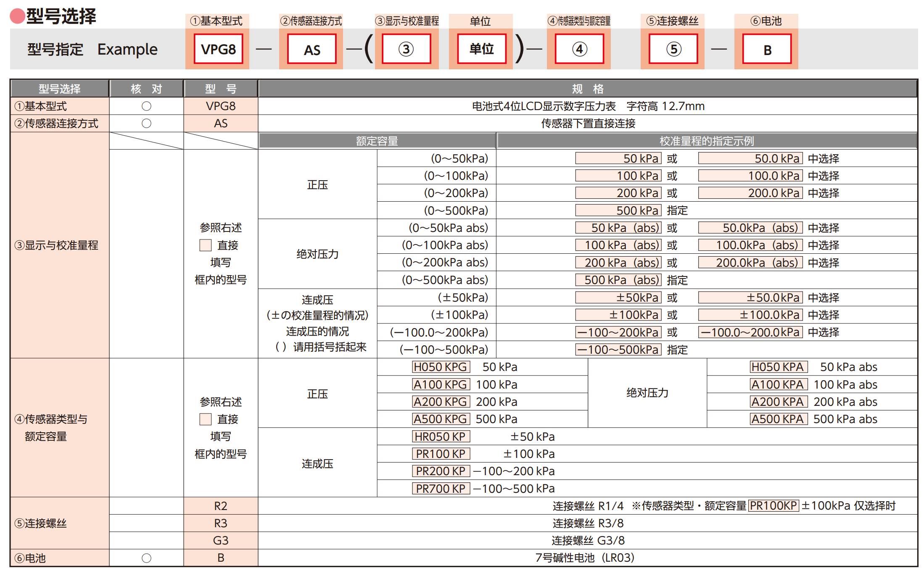The image size is (924, 568).
Task: Select the boxed 50 kPa (abs) value
Action: 618,228
